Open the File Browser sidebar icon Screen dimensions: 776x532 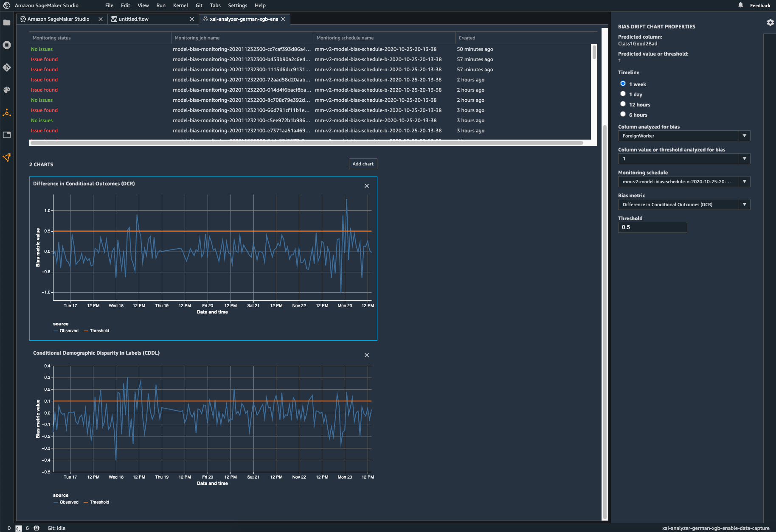[7, 22]
